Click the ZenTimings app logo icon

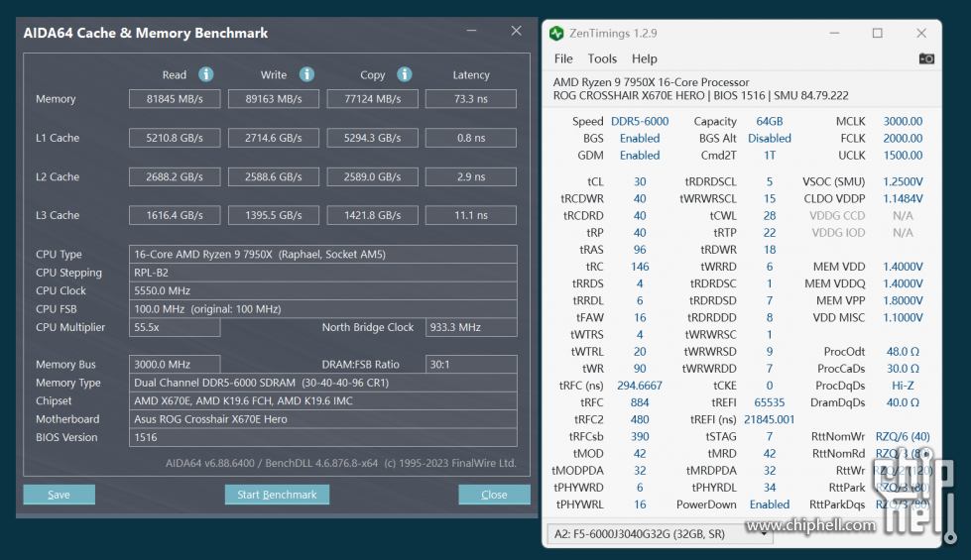coord(556,34)
